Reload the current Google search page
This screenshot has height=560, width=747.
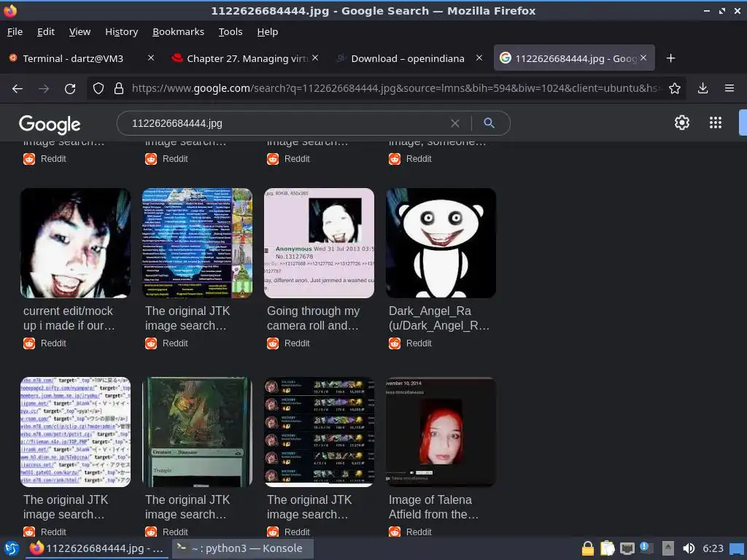click(70, 88)
